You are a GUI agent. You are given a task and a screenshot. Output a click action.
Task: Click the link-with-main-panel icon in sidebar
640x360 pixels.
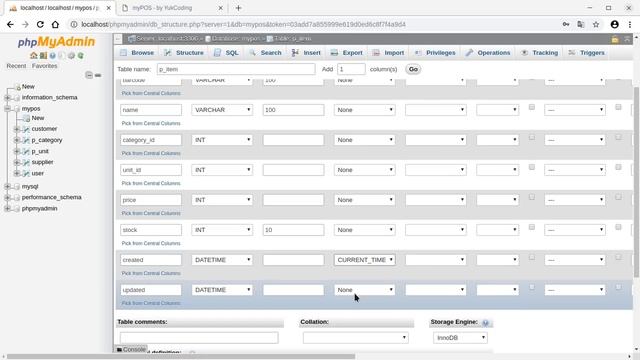98,75
